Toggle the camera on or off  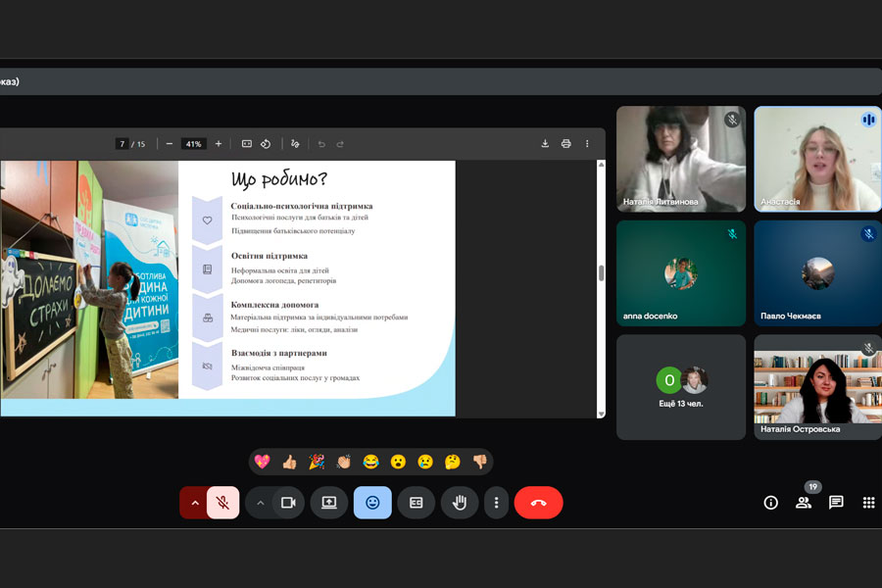pyautogui.click(x=288, y=503)
